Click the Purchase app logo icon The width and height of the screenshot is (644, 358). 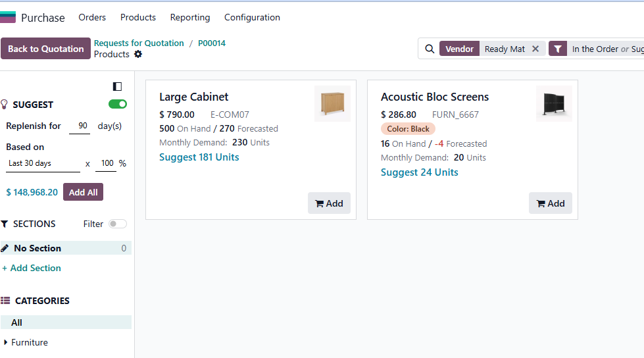pos(8,17)
